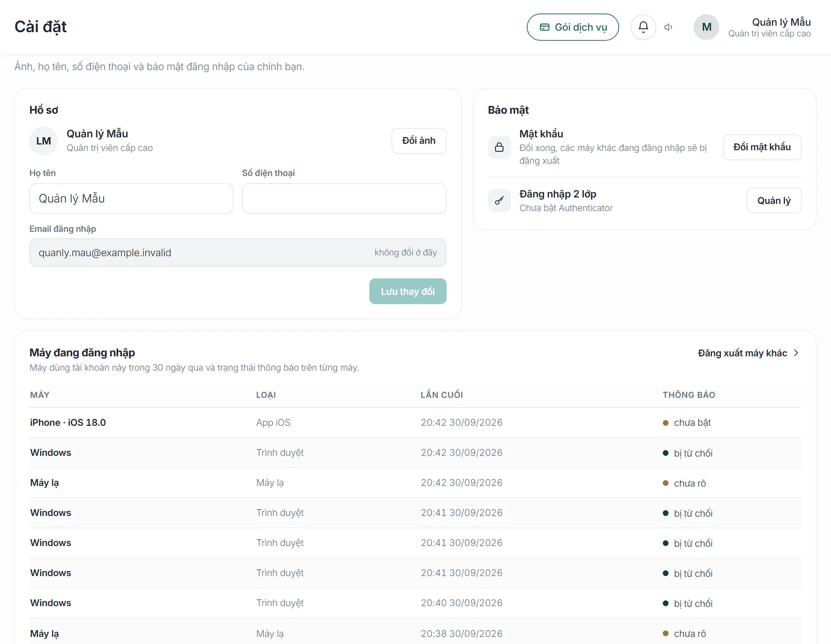
Task: Select the iPhone · iOS 18.0 row
Action: (415, 423)
